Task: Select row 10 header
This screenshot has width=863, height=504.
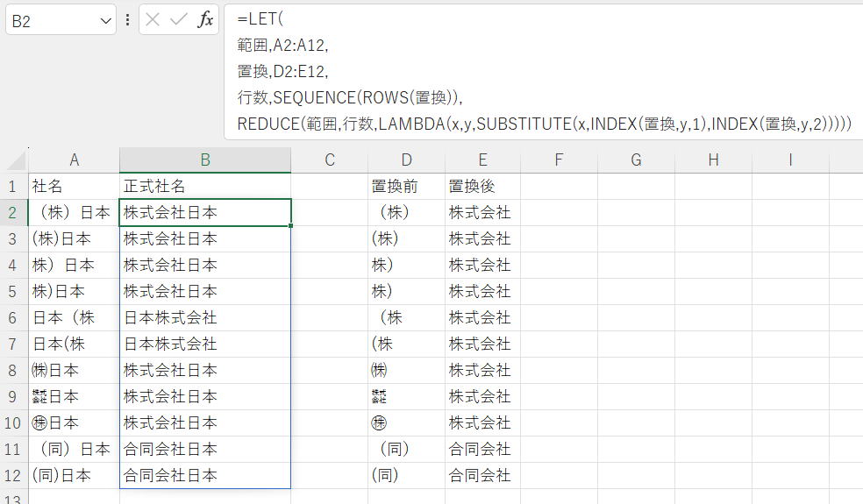Action: (13, 423)
